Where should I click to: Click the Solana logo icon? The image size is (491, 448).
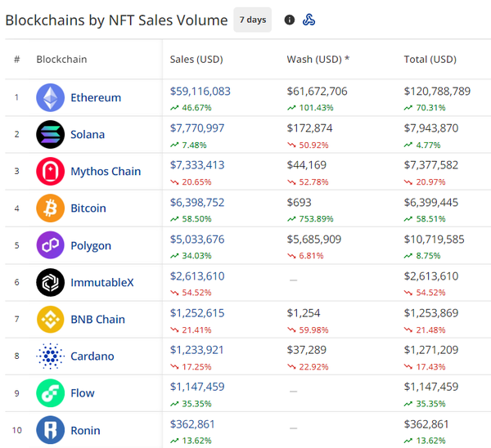coord(50,134)
